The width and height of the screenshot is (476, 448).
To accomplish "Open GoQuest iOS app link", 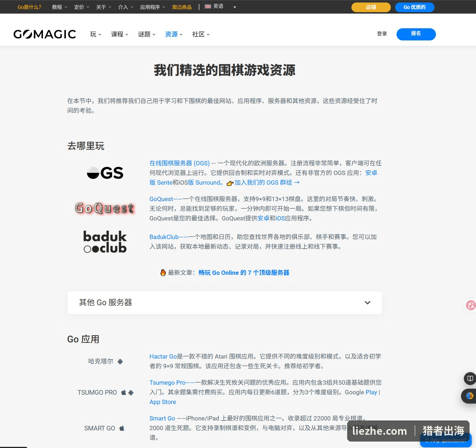I will pos(281,218).
